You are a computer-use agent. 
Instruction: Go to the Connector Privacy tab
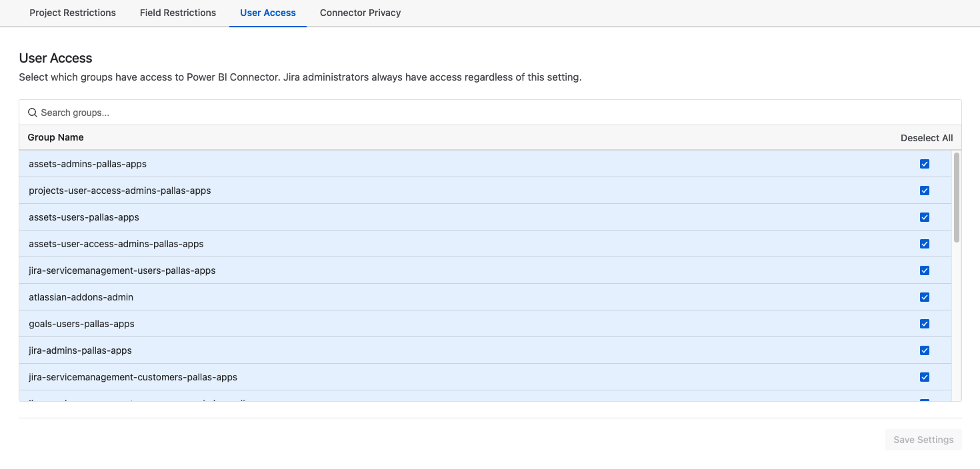361,13
